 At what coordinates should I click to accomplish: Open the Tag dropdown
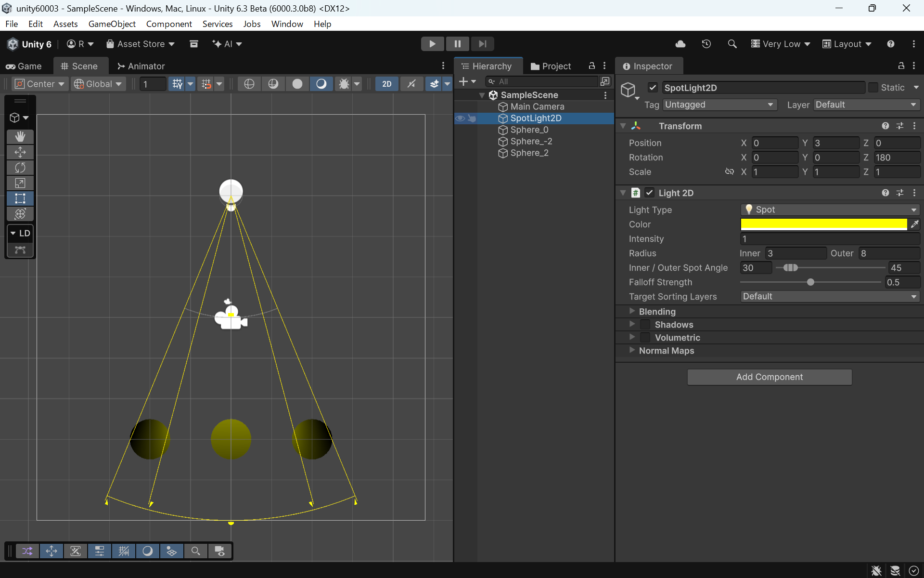pyautogui.click(x=719, y=105)
